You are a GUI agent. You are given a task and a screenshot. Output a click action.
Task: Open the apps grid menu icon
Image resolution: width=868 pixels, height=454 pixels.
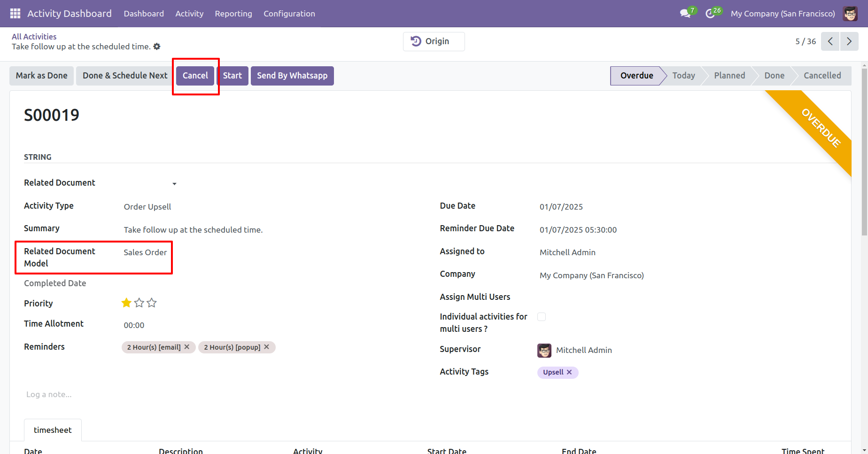(x=15, y=14)
